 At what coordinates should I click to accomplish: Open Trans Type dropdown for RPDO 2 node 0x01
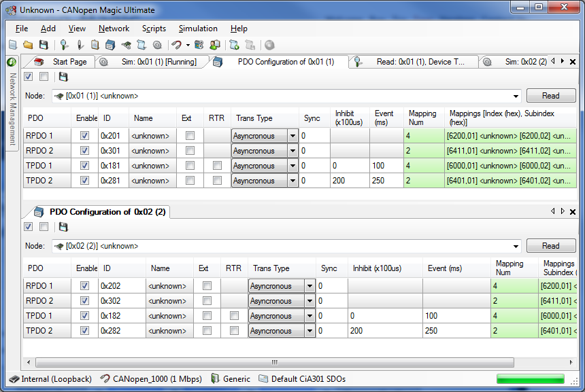coord(292,151)
